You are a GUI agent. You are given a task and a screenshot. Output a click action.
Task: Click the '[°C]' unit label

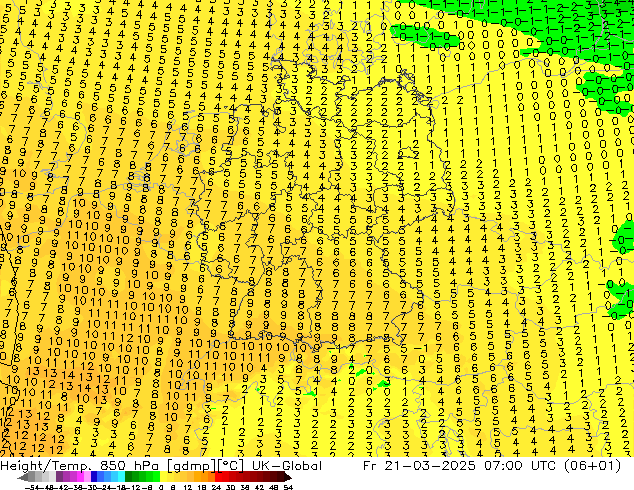[230, 466]
